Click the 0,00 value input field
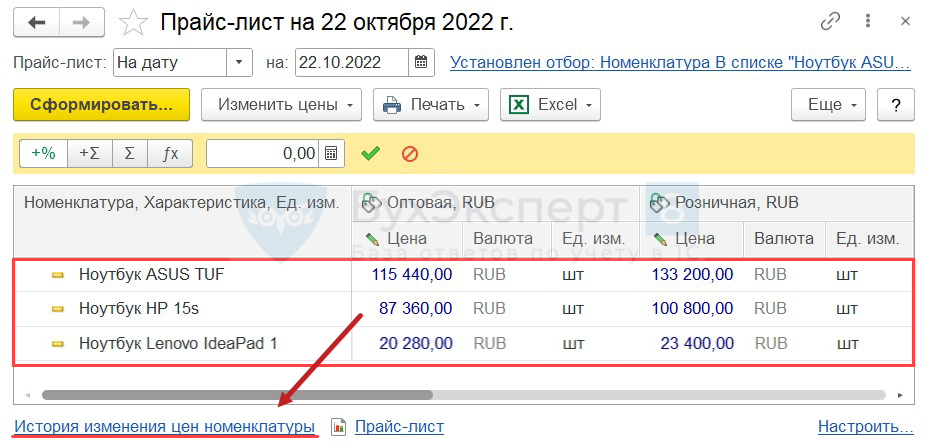 263,154
